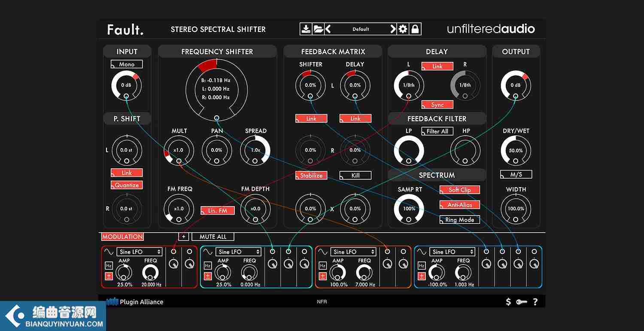Image resolution: width=644 pixels, height=331 pixels.
Task: Go to the previous preset arrow
Action: coord(328,29)
